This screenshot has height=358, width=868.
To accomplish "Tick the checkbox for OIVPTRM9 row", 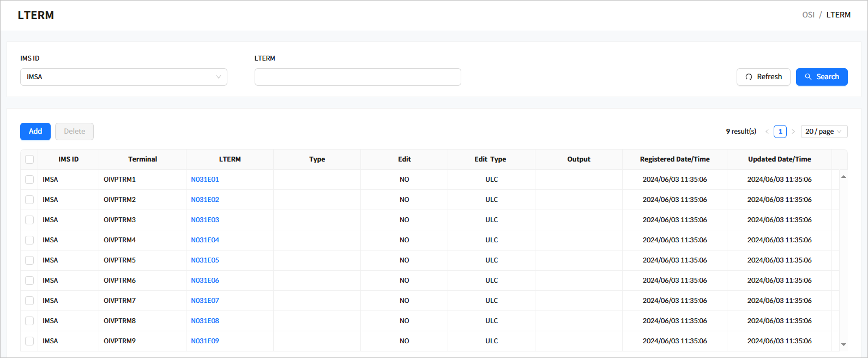I will click(29, 341).
